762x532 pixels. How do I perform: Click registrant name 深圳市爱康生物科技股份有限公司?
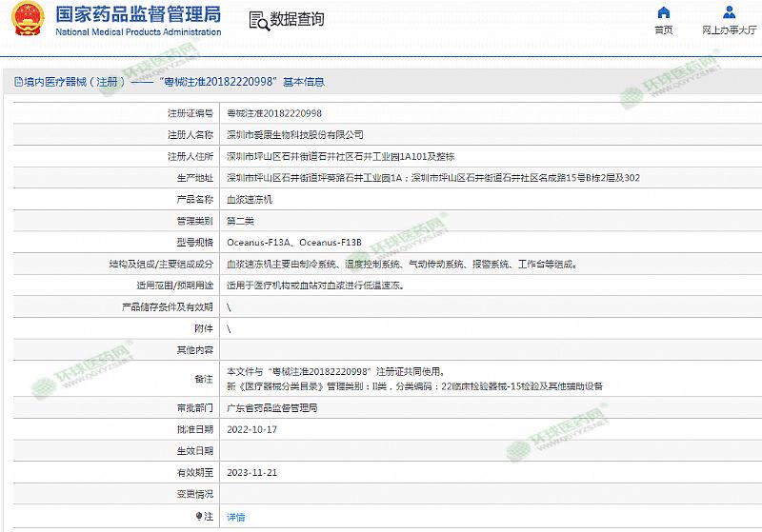(x=294, y=134)
